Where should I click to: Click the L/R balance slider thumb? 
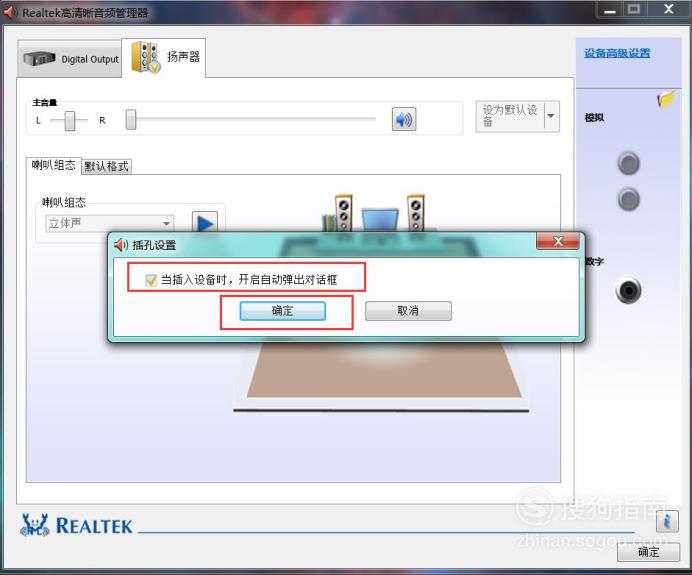point(70,120)
